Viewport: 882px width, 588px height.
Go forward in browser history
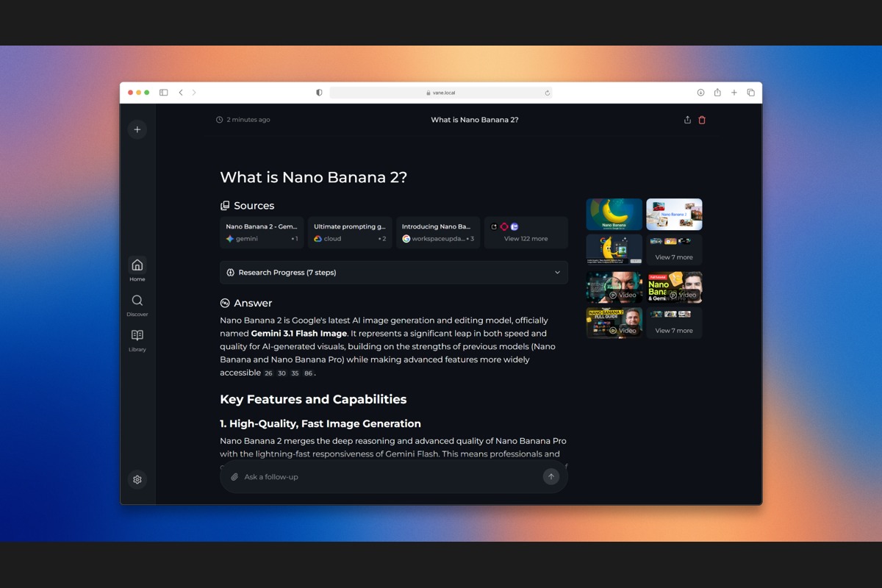point(194,93)
